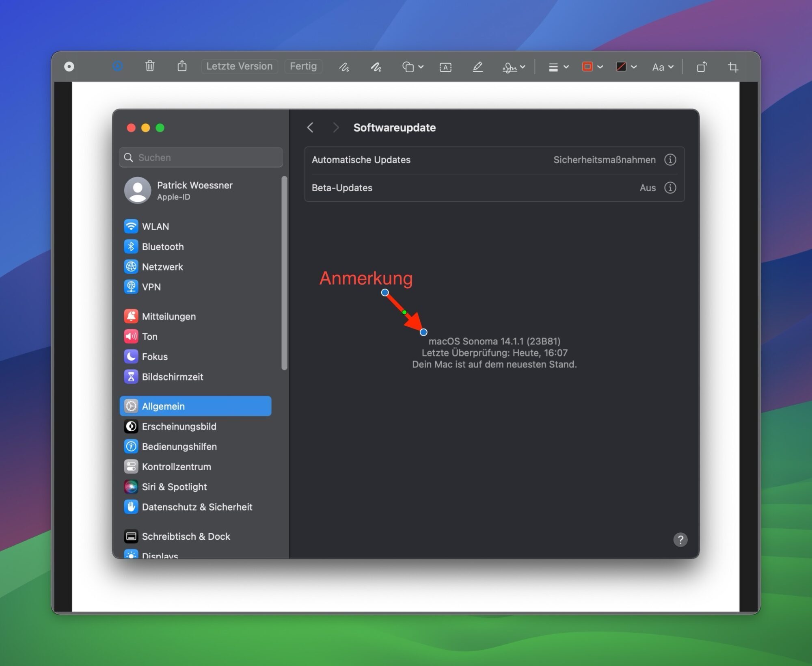
Task: Open Bluetooth in the settings sidebar
Action: coord(162,247)
